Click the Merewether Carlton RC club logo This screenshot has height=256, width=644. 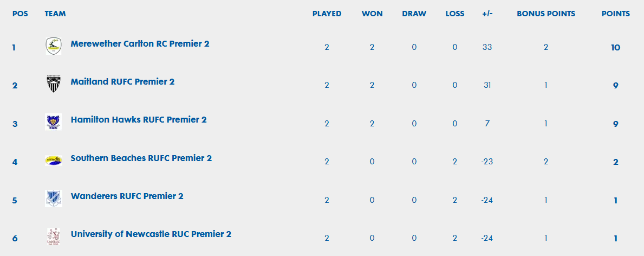54,46
